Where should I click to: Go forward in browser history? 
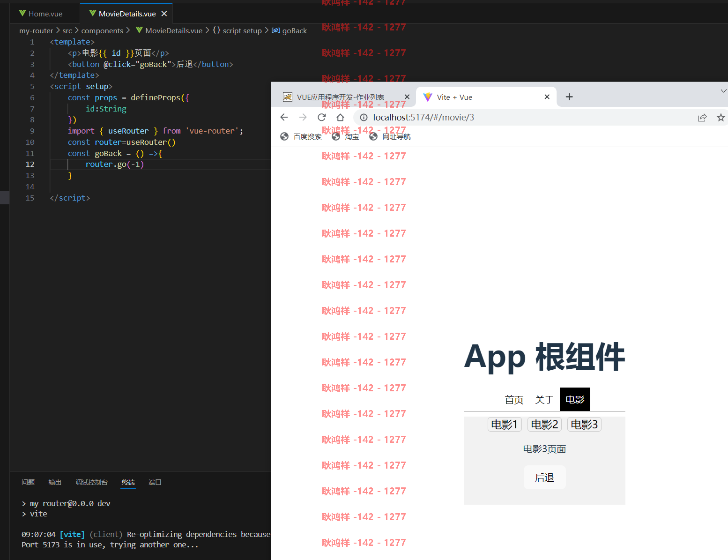303,117
